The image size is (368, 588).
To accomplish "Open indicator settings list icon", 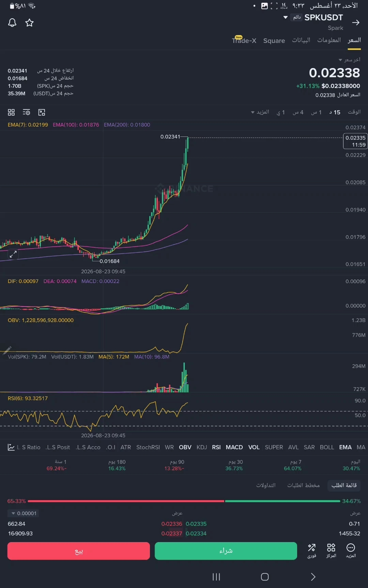I will tap(26, 112).
